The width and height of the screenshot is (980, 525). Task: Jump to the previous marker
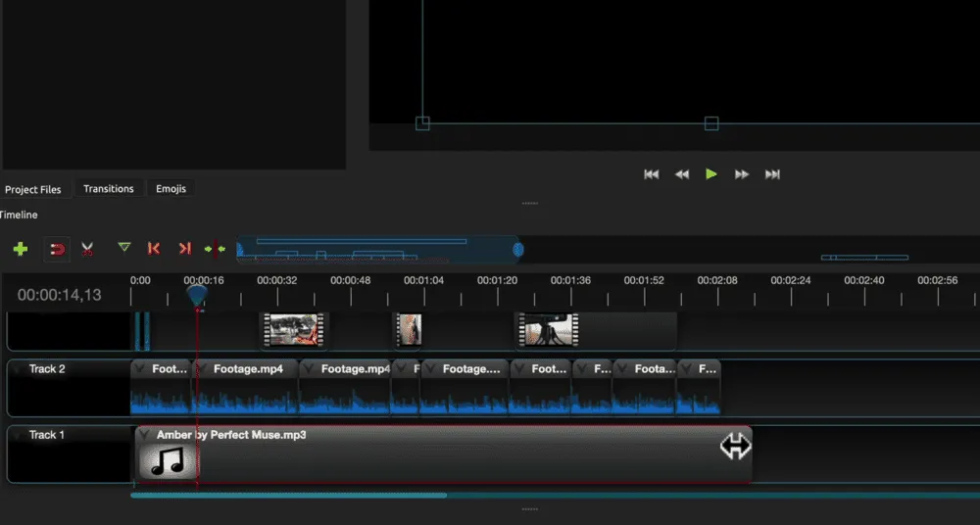[153, 249]
